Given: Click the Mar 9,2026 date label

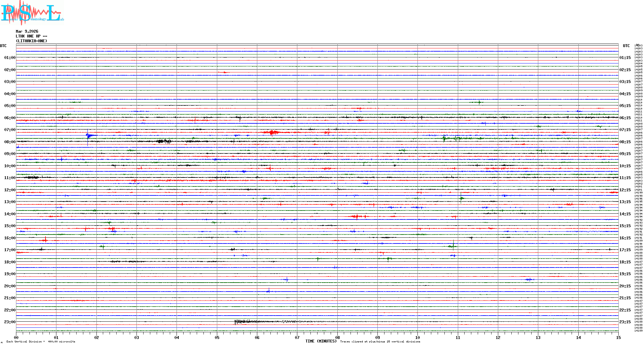Looking at the screenshot, I should click(27, 31).
